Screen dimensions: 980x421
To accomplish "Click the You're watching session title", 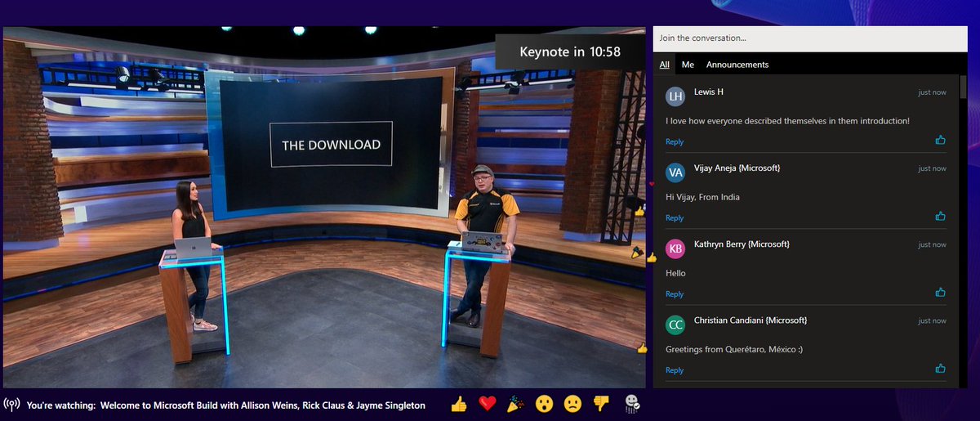I will pos(226,405).
